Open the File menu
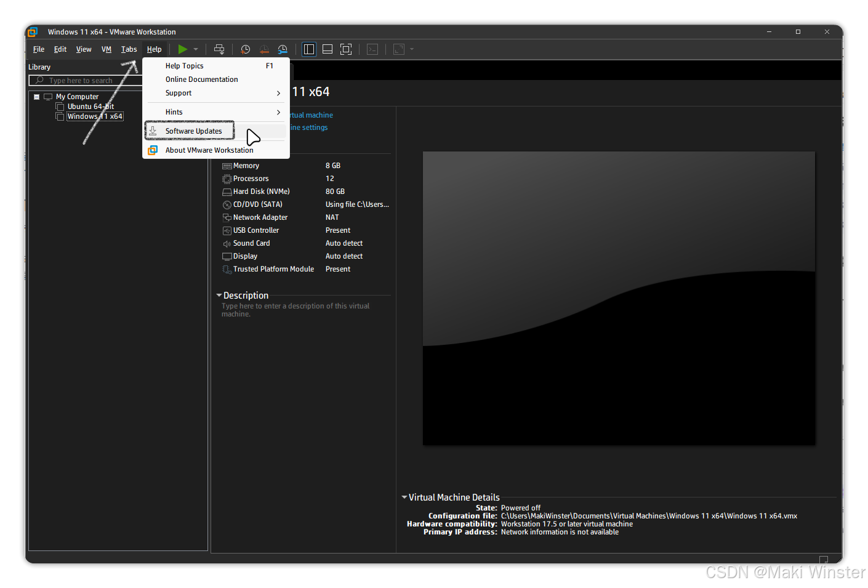Viewport: 868px width, 588px height. click(39, 49)
